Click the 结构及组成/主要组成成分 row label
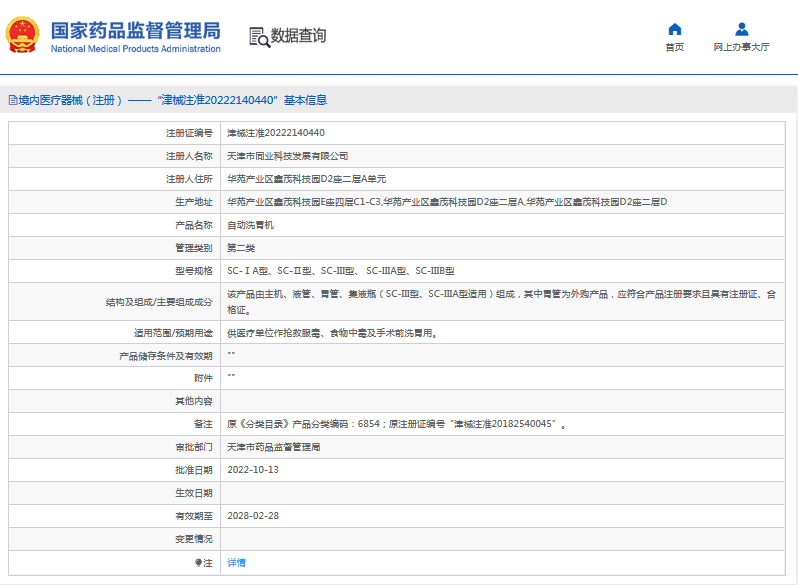 159,302
